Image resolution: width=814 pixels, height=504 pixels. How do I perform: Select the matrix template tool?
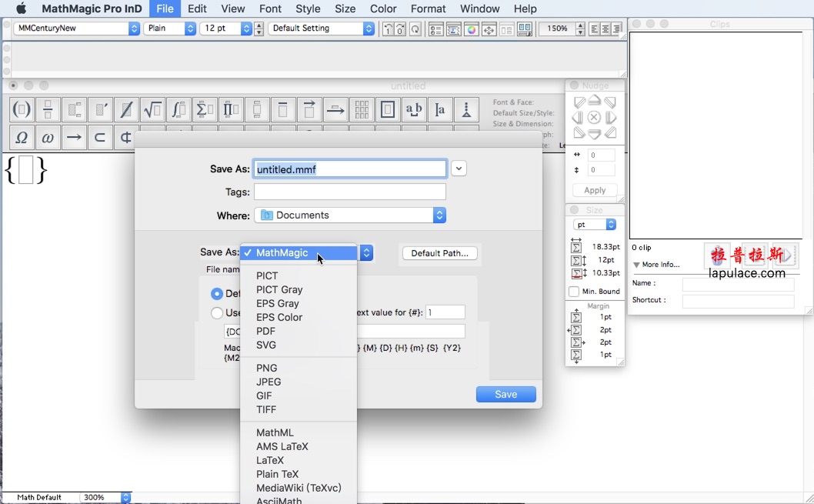point(361,109)
